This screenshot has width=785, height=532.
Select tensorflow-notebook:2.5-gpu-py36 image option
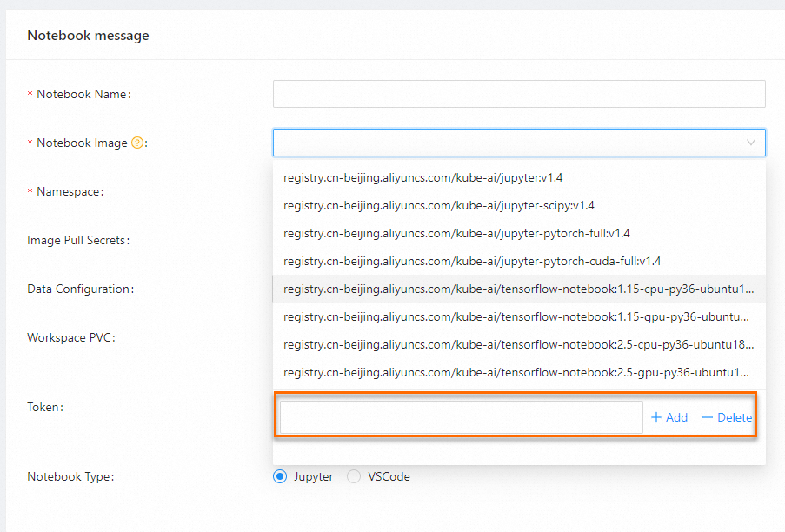pyautogui.click(x=519, y=372)
